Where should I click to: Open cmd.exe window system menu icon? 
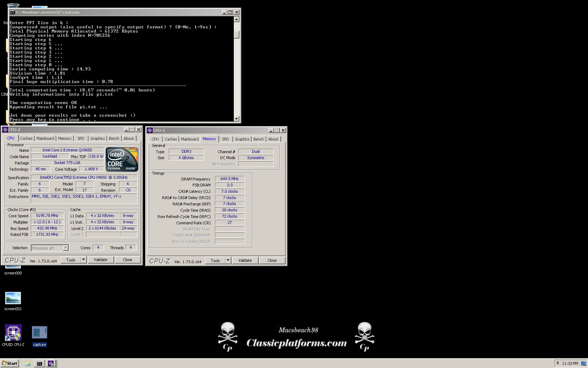[12, 12]
